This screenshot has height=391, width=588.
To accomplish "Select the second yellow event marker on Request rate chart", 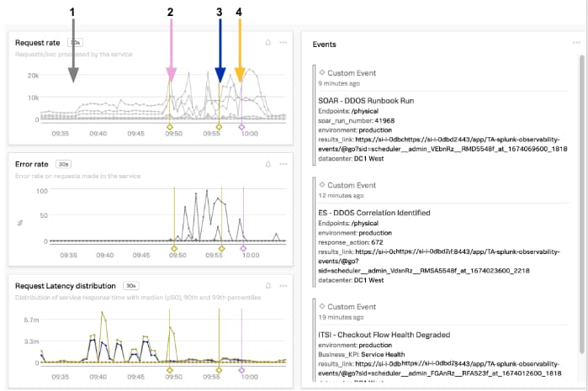I will pos(219,127).
